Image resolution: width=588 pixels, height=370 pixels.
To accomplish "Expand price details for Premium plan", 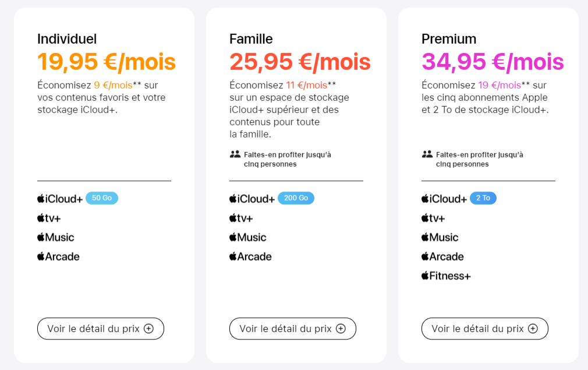I will [x=485, y=329].
